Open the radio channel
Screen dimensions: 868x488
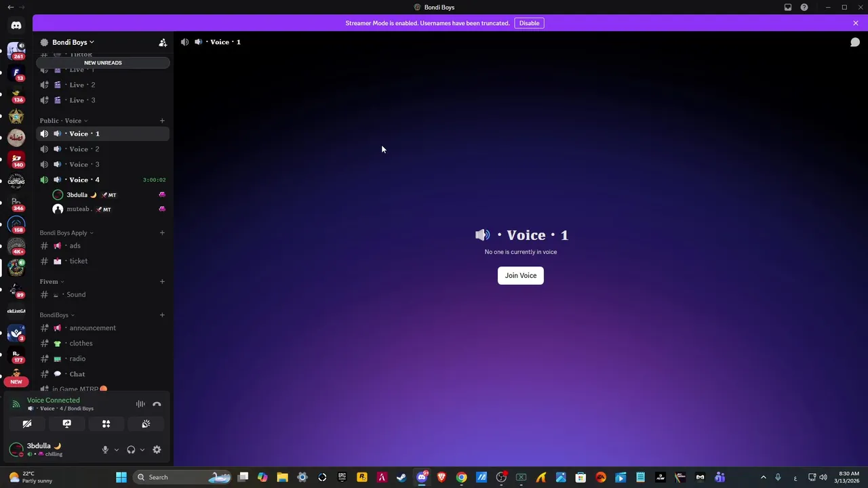tap(103, 359)
